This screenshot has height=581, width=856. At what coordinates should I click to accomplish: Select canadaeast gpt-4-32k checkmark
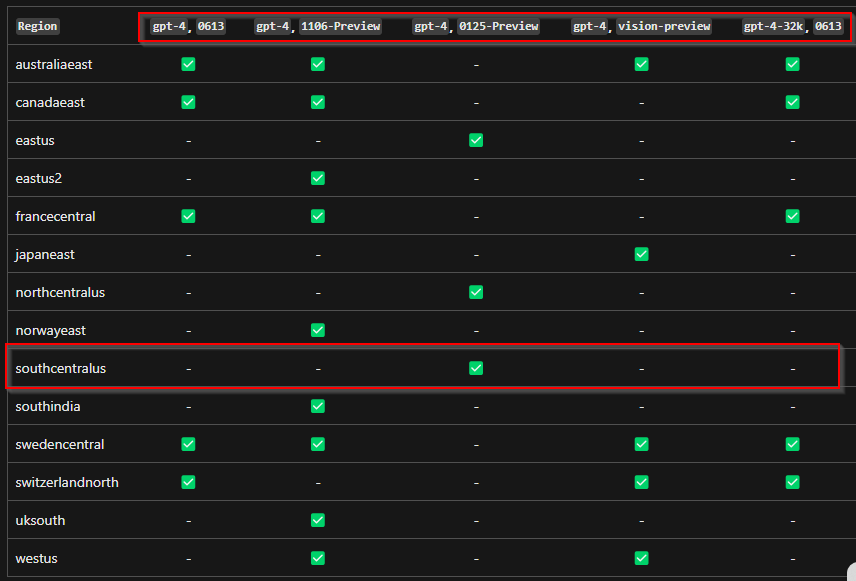point(793,102)
